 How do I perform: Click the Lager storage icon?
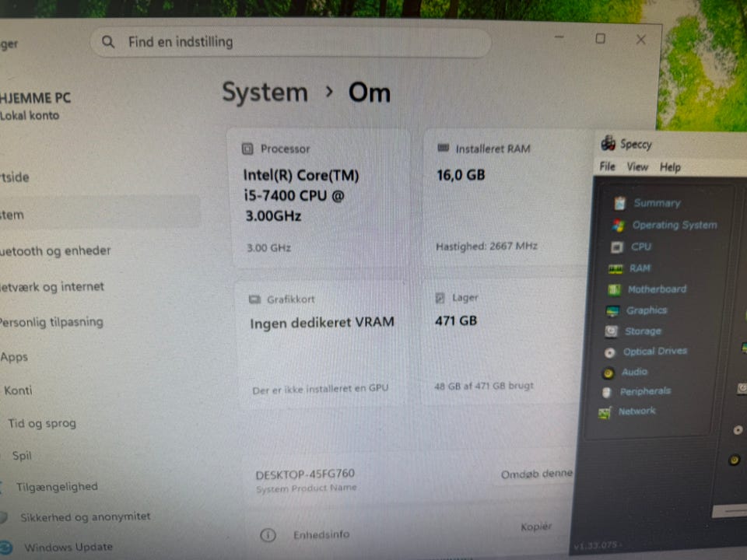[440, 298]
